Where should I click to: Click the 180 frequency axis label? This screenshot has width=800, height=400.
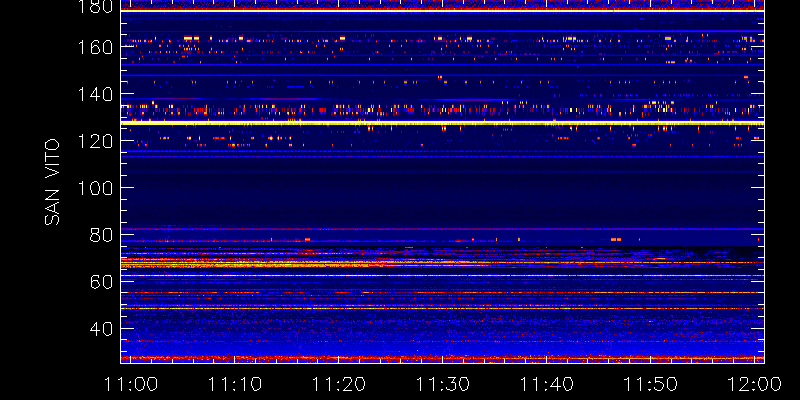pos(95,6)
